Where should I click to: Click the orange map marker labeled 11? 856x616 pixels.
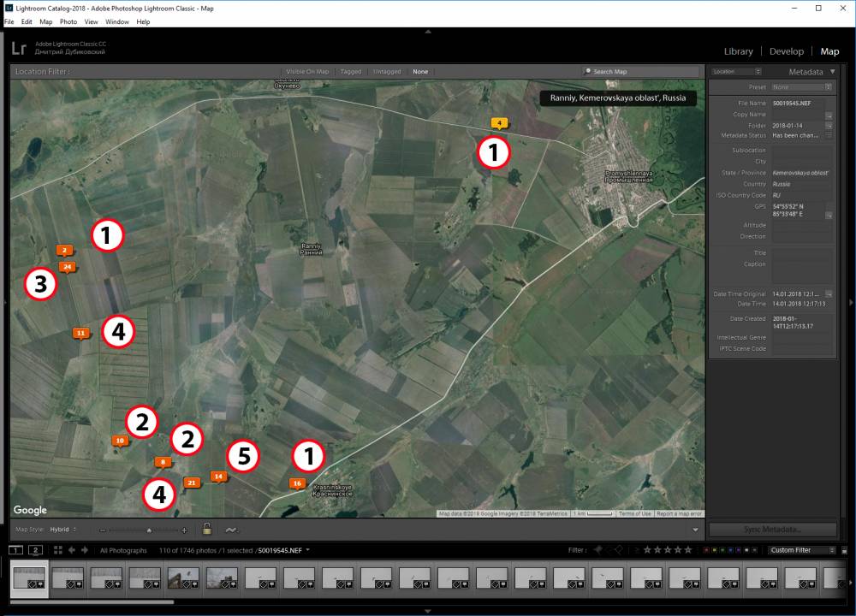80,332
